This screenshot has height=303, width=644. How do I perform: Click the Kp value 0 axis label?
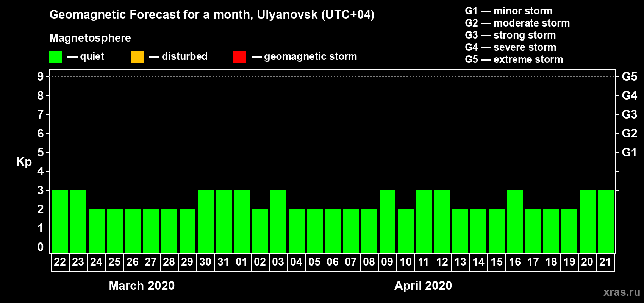tap(41, 247)
